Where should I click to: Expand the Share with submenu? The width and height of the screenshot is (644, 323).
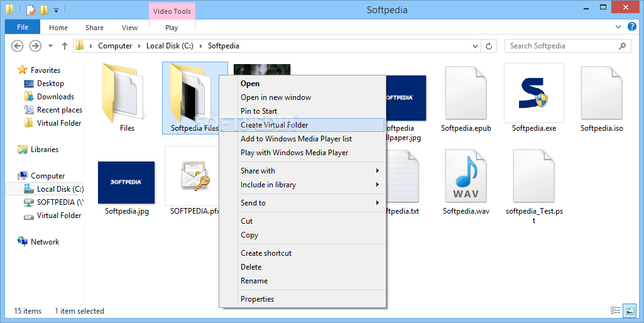tap(302, 171)
